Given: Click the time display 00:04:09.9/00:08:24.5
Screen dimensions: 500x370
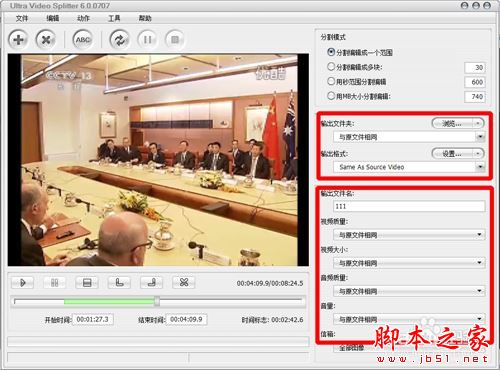Looking at the screenshot, I should coord(270,283).
